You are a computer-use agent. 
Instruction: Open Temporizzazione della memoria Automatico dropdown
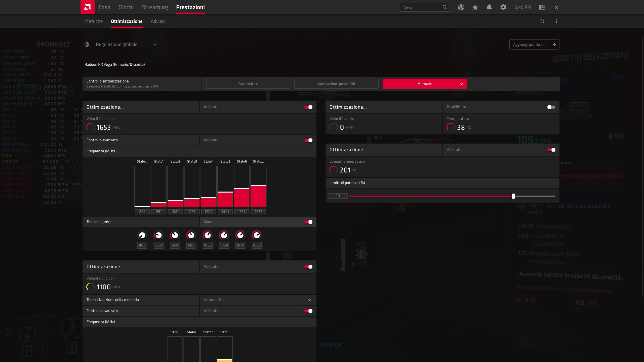coord(258,300)
